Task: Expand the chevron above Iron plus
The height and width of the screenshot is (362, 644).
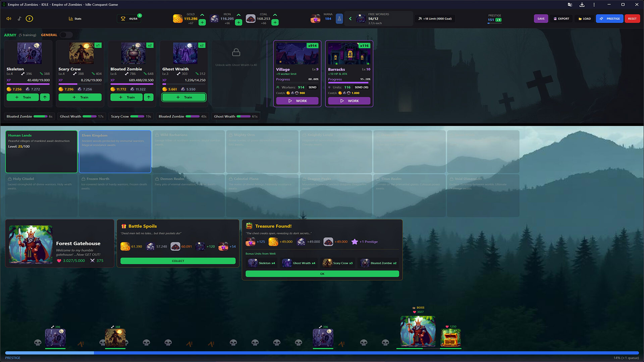Action: click(238, 15)
